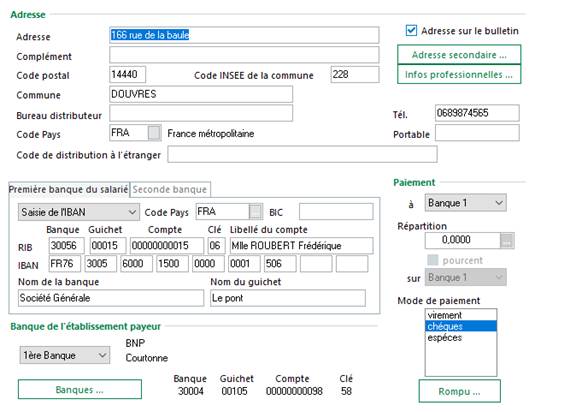
Task: Click 'Libellé du compte' field Mlle ROUBERT
Action: [x=301, y=245]
